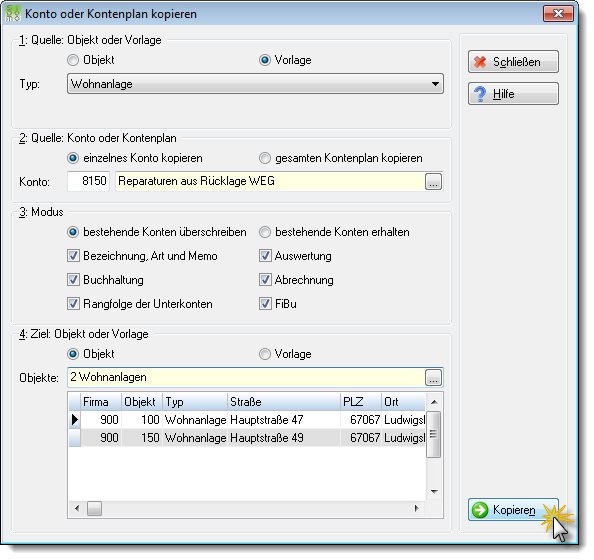Image resolution: width=594 pixels, height=560 pixels.
Task: Toggle the FiBu checkbox
Action: [x=265, y=303]
